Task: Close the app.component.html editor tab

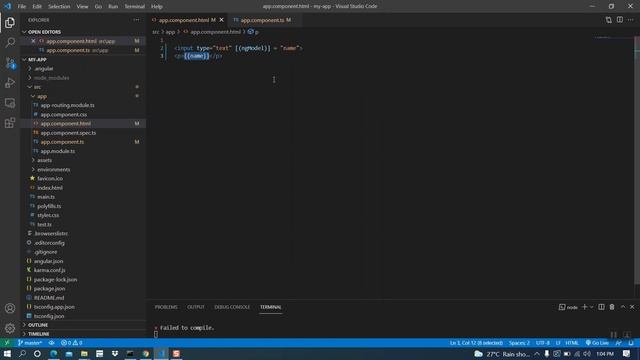Action: click(222, 20)
